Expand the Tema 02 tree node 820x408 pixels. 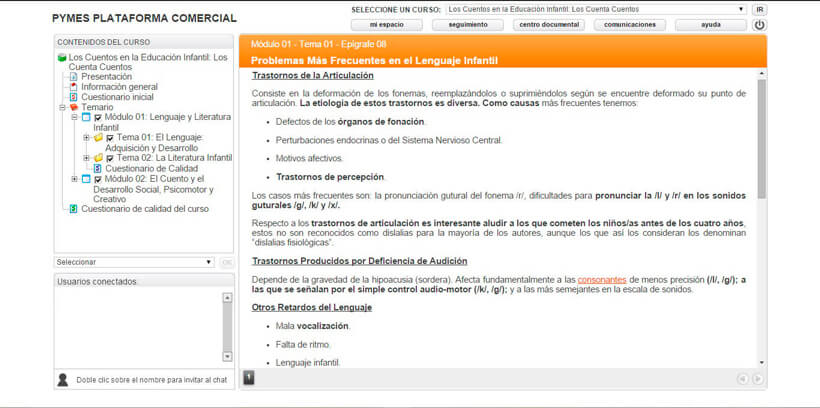(86, 157)
